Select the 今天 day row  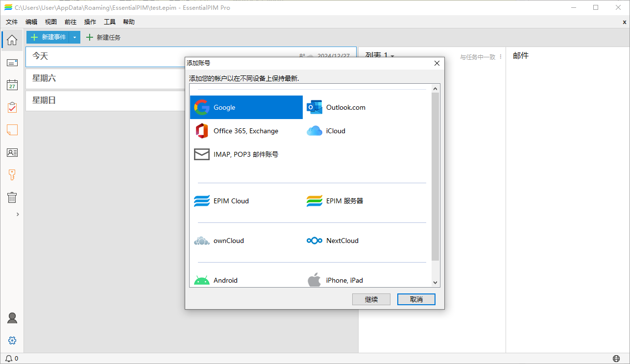click(191, 56)
